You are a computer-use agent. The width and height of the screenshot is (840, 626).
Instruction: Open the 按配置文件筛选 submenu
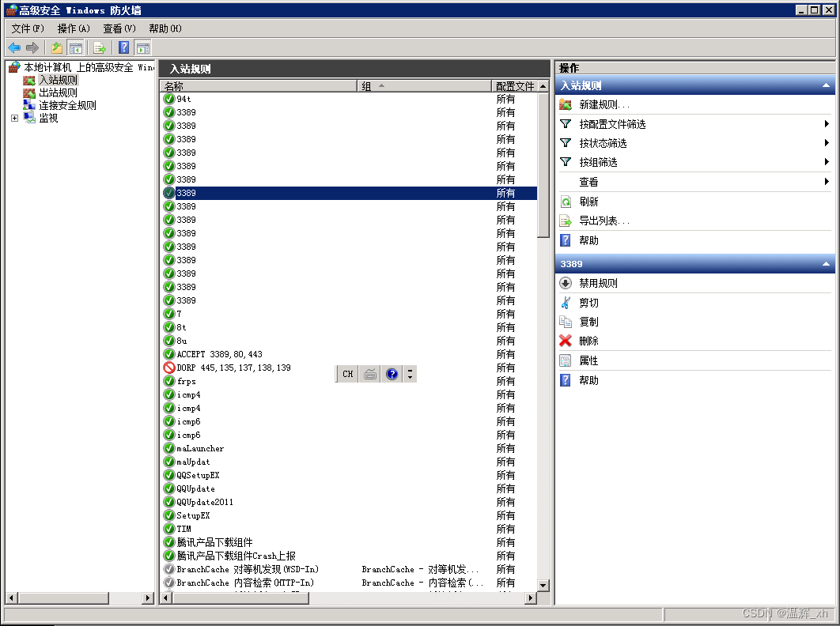[612, 124]
